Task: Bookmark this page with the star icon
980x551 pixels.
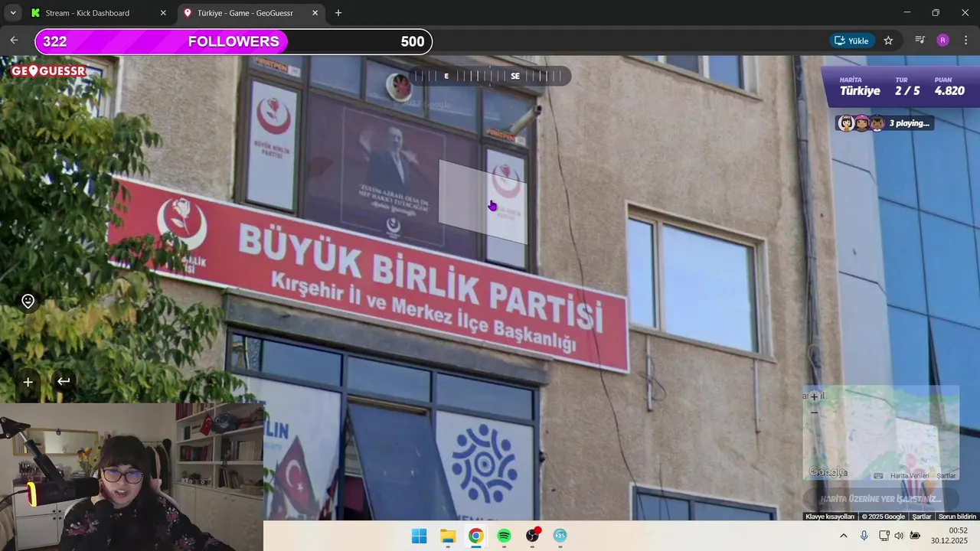Action: tap(888, 41)
